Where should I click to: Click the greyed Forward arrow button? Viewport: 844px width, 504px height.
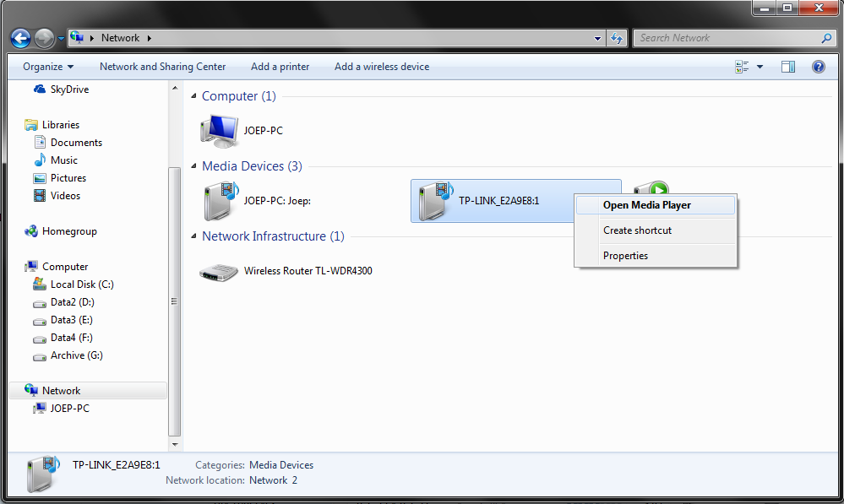point(44,38)
